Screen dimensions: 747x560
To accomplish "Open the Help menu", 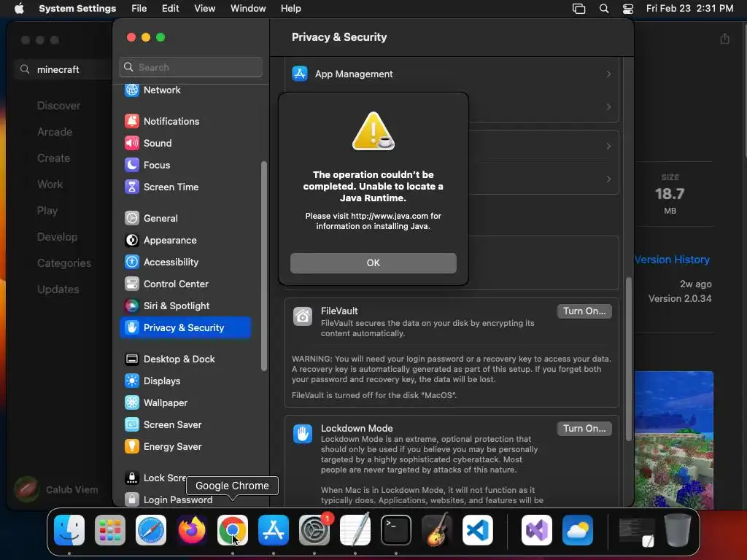I will click(290, 9).
